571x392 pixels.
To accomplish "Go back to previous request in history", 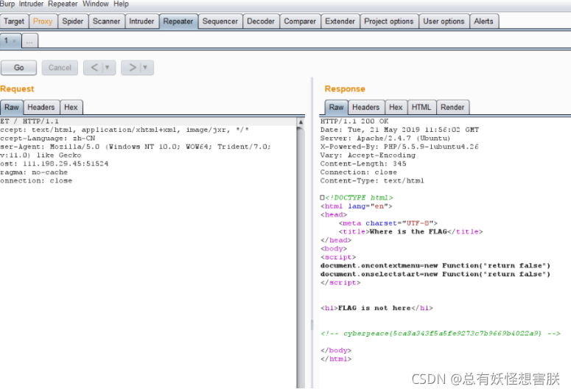I will click(94, 67).
